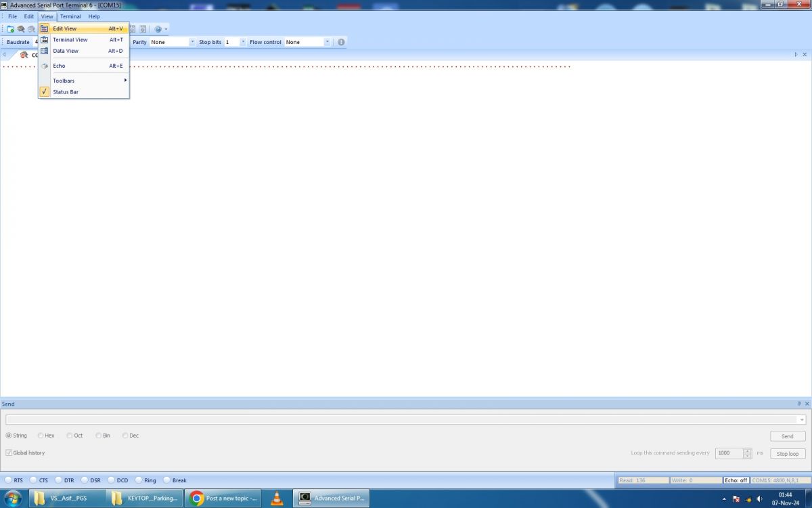
Task: Open the Toolbars submenu
Action: (83, 81)
